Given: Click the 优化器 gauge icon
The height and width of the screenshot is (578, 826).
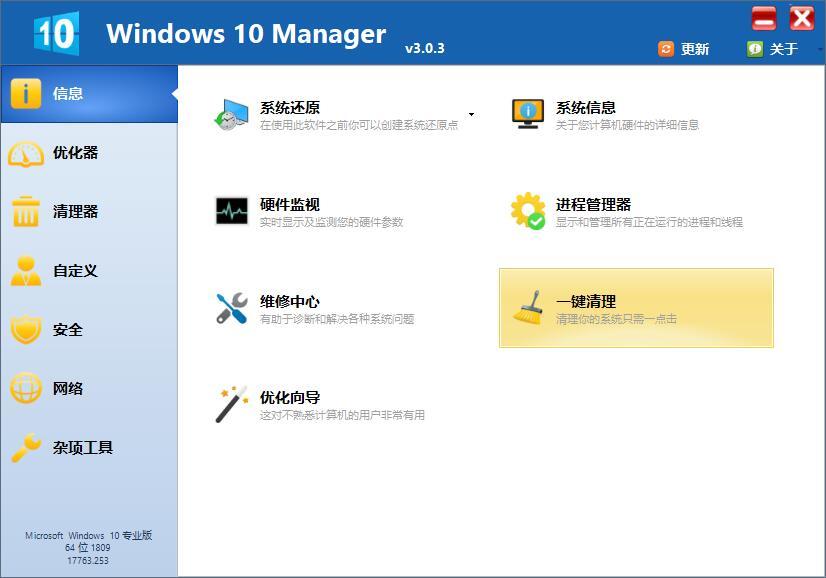Looking at the screenshot, I should coord(26,153).
